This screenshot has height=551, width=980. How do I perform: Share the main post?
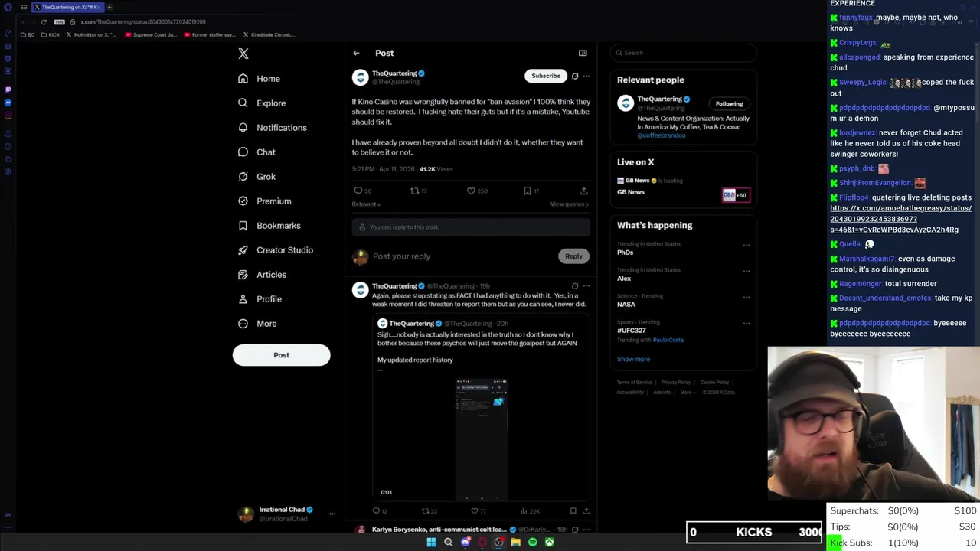pyautogui.click(x=583, y=191)
